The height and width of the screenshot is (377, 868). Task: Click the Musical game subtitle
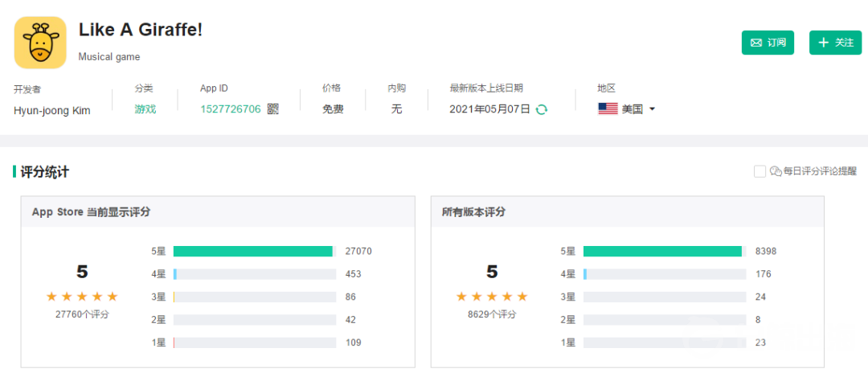109,56
